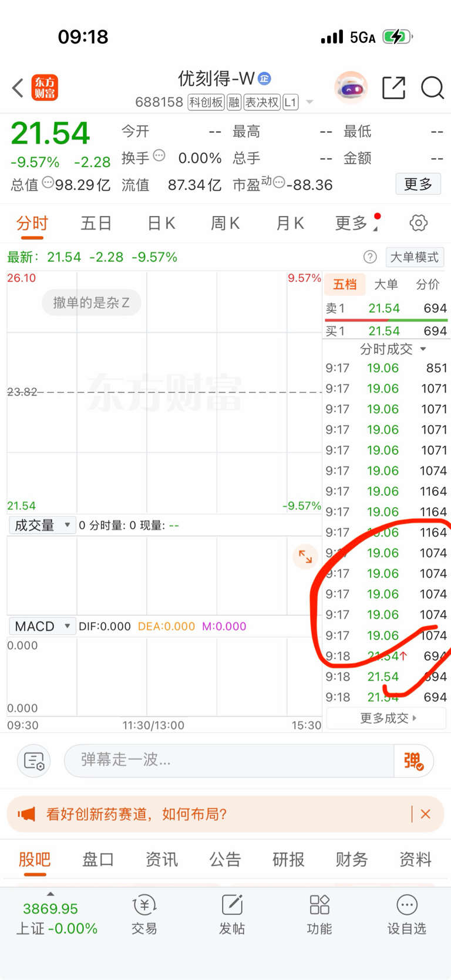The width and height of the screenshot is (451, 980).
Task: Tap the back arrow icon
Action: coord(18,88)
